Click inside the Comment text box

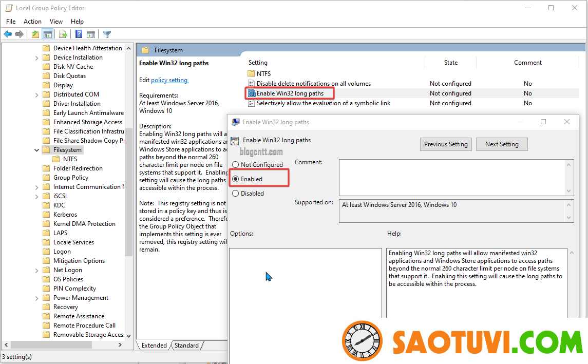click(x=452, y=178)
